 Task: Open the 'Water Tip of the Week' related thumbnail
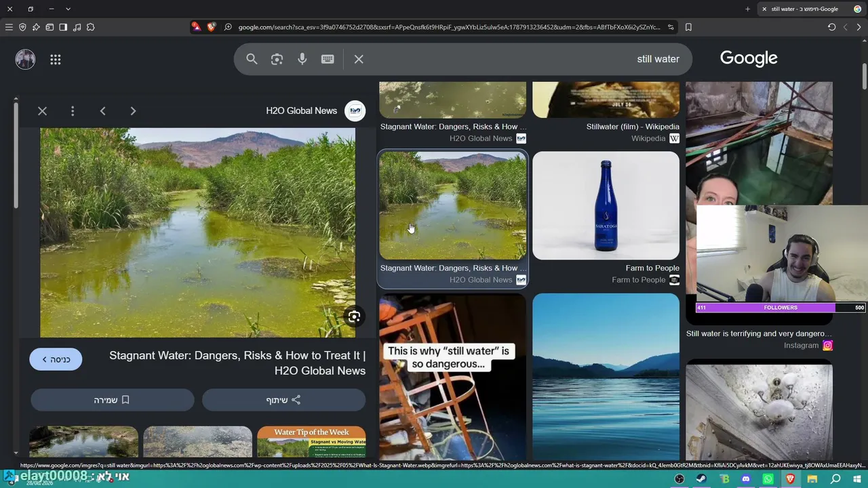[x=311, y=442]
